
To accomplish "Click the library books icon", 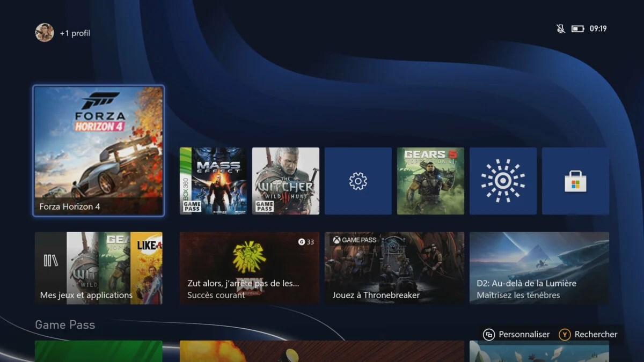I will pyautogui.click(x=50, y=261).
